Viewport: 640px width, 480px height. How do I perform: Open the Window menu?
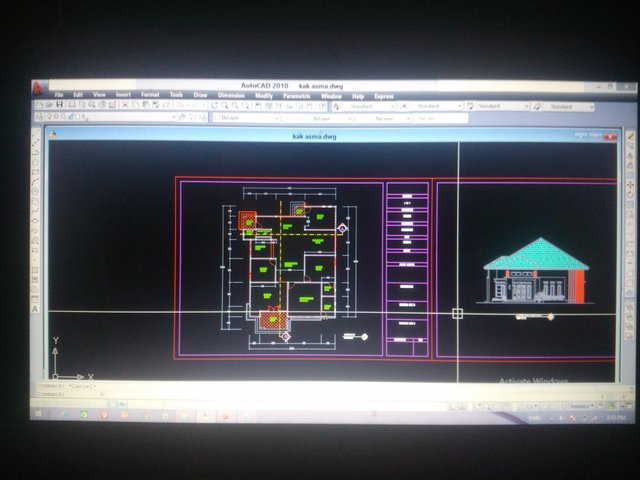pos(331,96)
